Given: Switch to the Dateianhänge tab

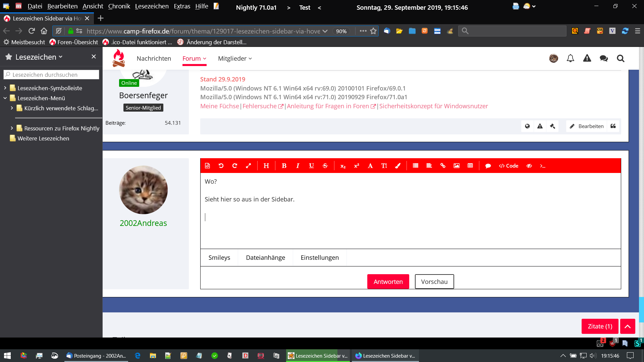Looking at the screenshot, I should (x=265, y=257).
